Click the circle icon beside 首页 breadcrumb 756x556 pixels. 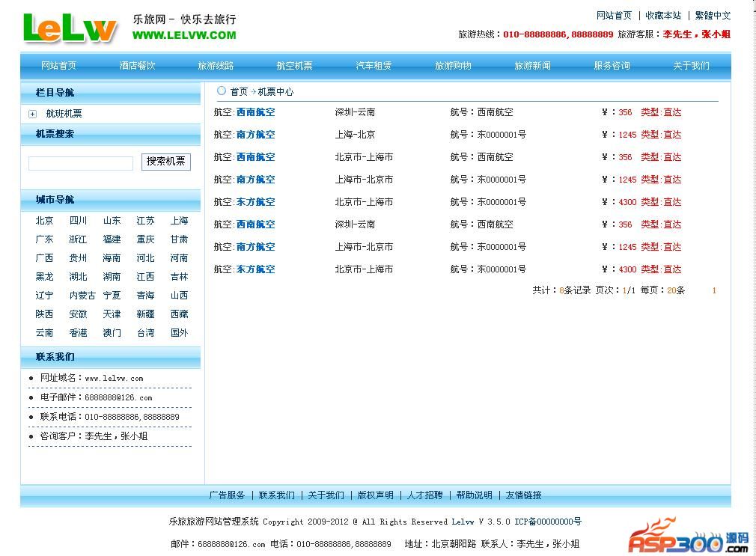point(222,91)
